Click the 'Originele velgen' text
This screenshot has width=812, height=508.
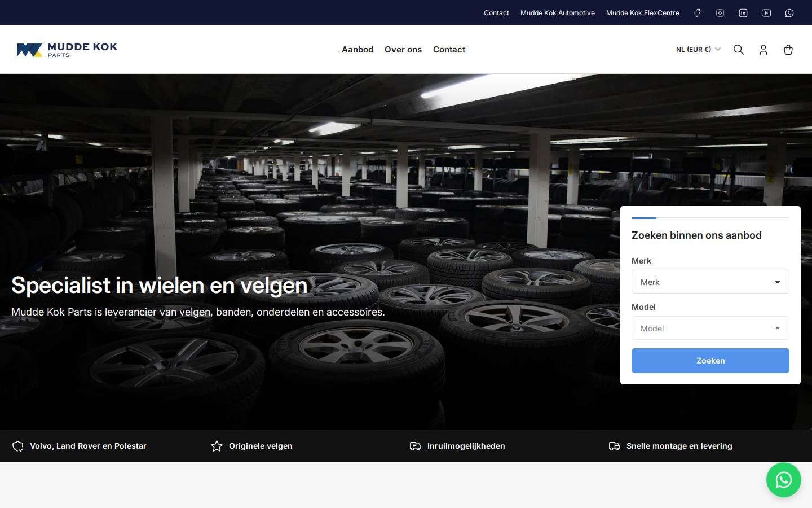click(261, 446)
